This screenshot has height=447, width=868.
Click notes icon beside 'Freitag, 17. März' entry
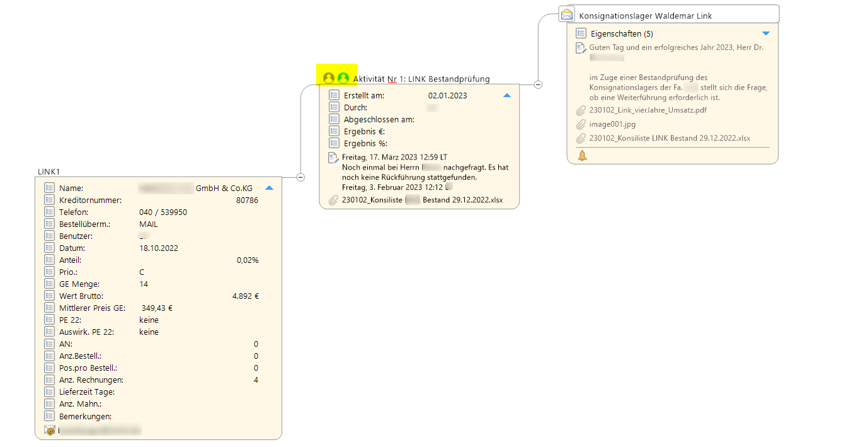click(333, 158)
